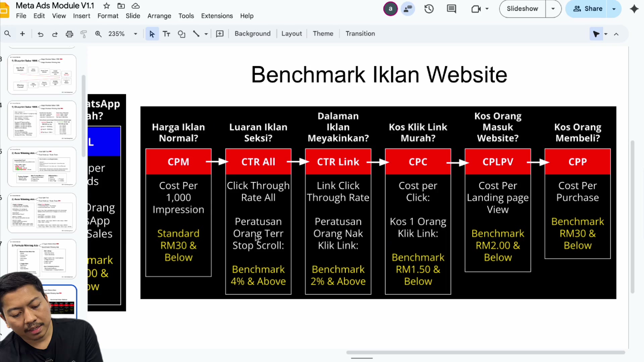This screenshot has height=362, width=644.
Task: Open the shape insert tool
Action: coord(181,34)
